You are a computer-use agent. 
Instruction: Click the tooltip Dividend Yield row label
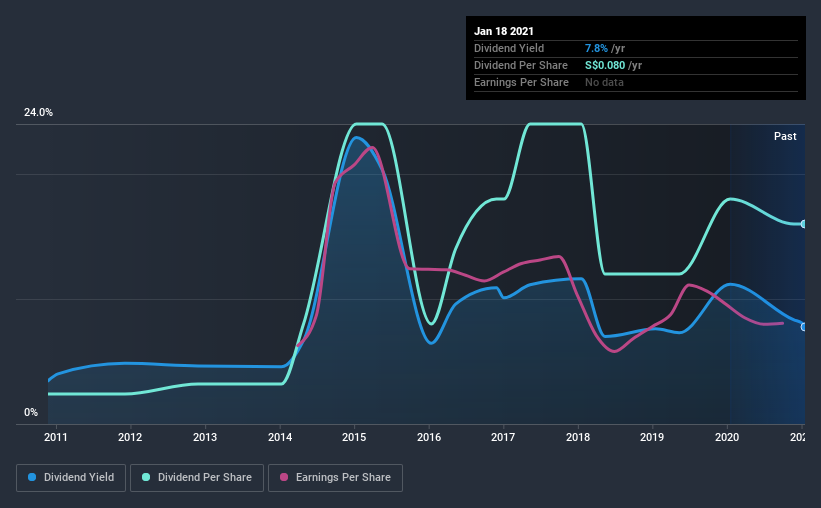pos(509,48)
